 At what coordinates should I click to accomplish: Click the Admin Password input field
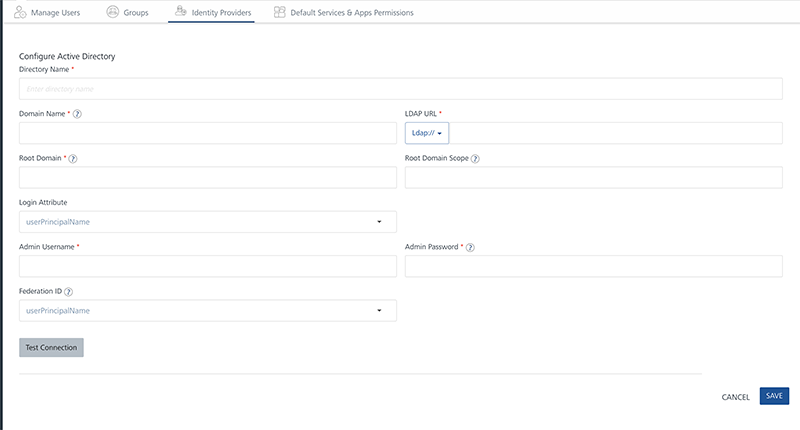coord(593,266)
